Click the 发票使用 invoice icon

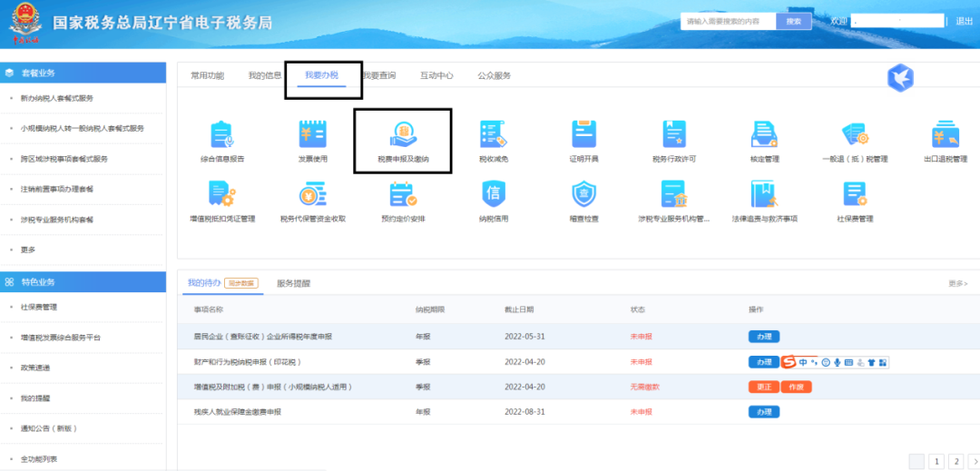[312, 136]
